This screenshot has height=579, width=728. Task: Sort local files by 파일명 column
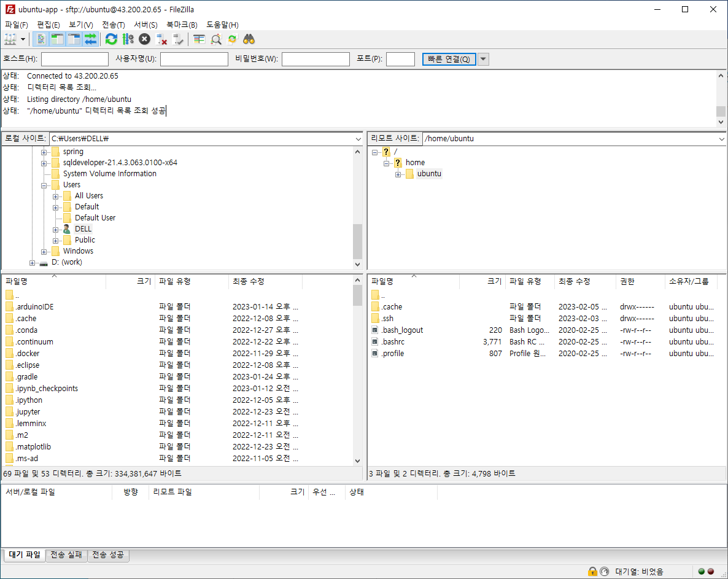click(54, 281)
